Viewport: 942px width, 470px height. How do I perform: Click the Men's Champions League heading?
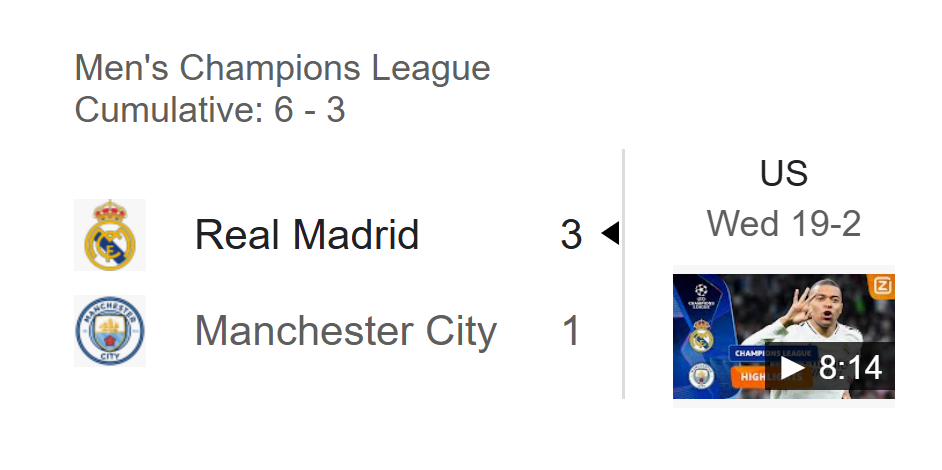tap(282, 67)
